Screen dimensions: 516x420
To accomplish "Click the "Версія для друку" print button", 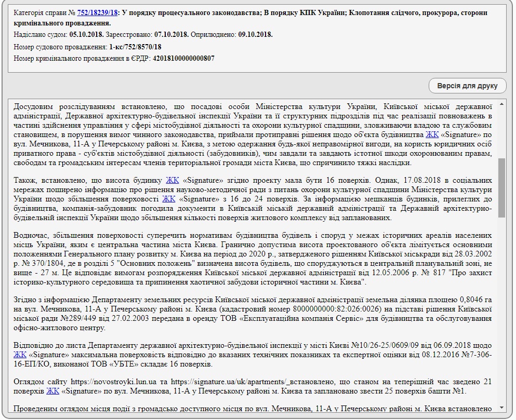I will pos(467,86).
